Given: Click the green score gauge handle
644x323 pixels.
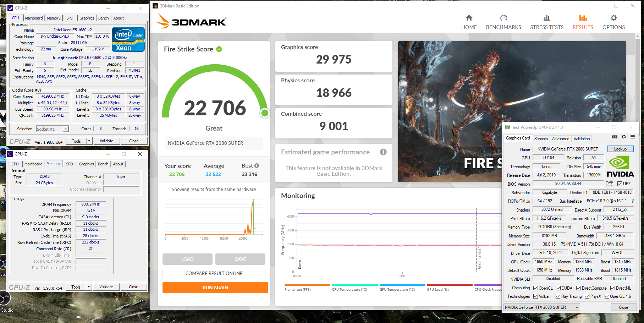Looking at the screenshot, I should coord(265,113).
